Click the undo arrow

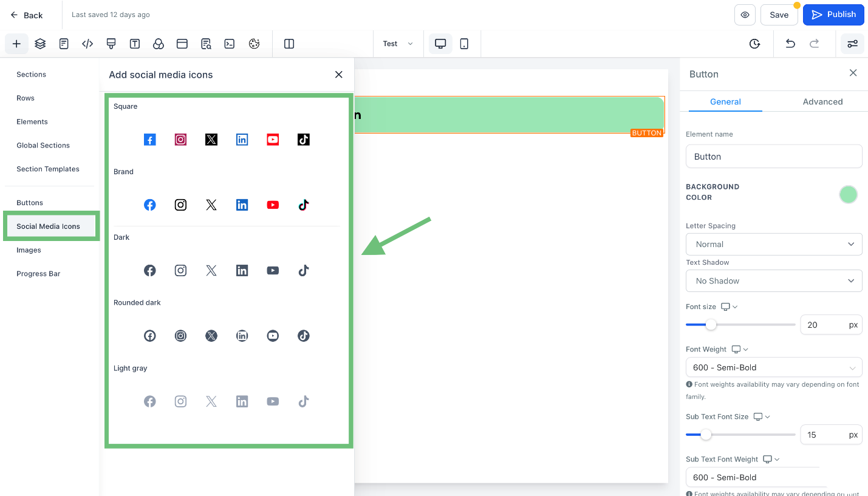click(790, 44)
